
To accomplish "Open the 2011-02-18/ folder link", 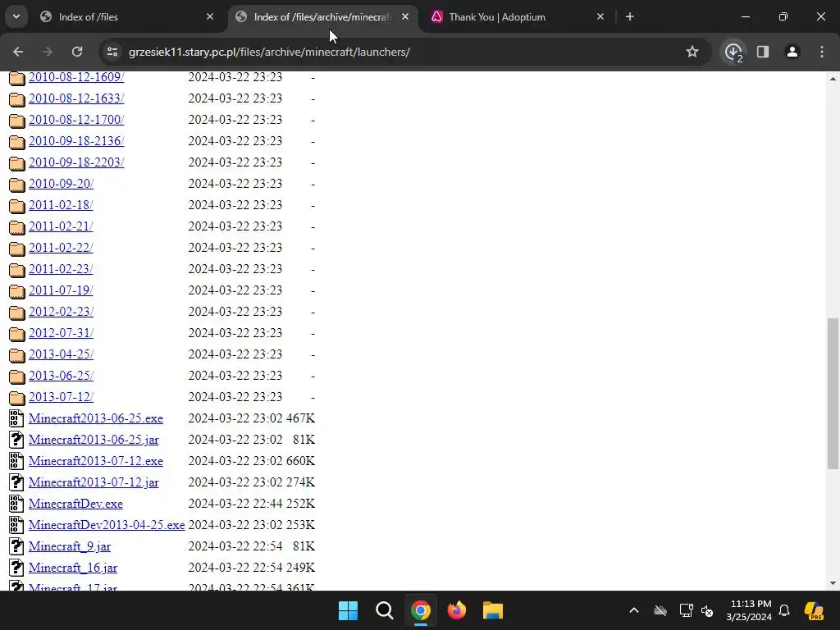I will pyautogui.click(x=61, y=205).
